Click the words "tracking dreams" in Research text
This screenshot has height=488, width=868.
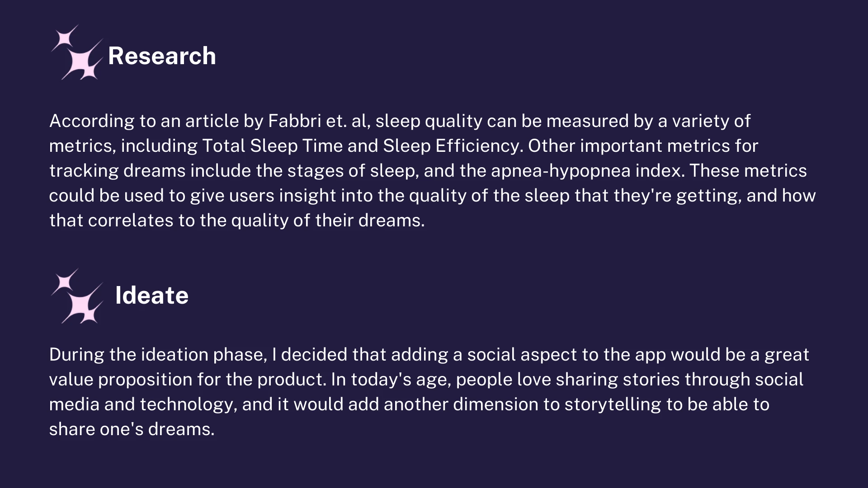click(x=118, y=171)
